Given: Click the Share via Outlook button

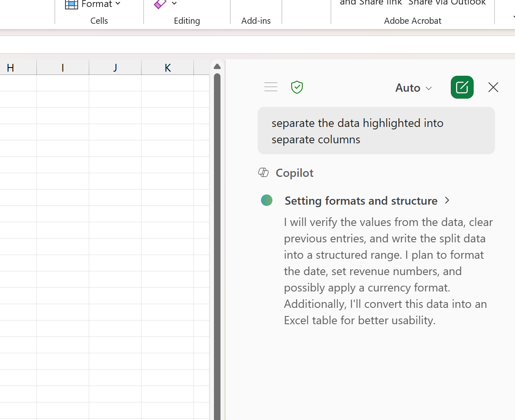Looking at the screenshot, I should (x=447, y=3).
